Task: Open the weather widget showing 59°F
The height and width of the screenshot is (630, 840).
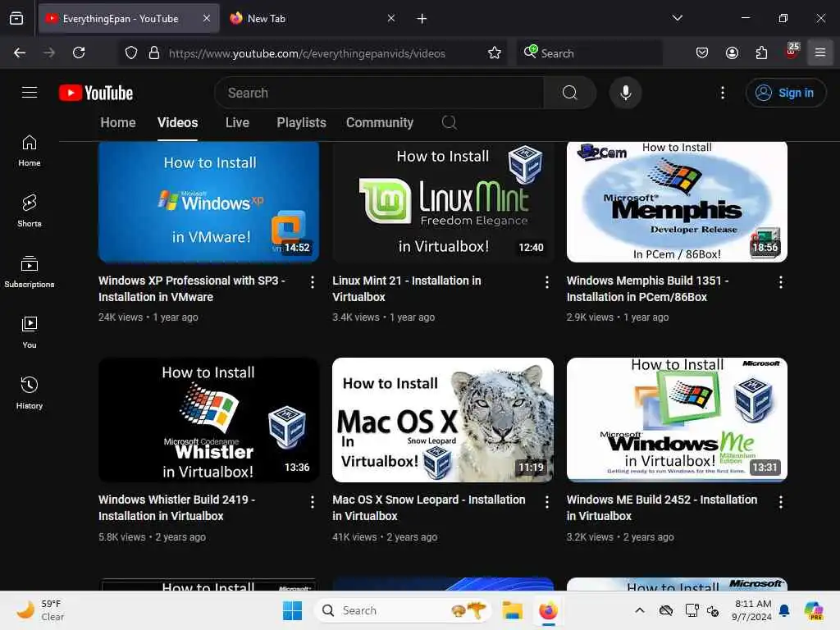Action: pyautogui.click(x=41, y=610)
